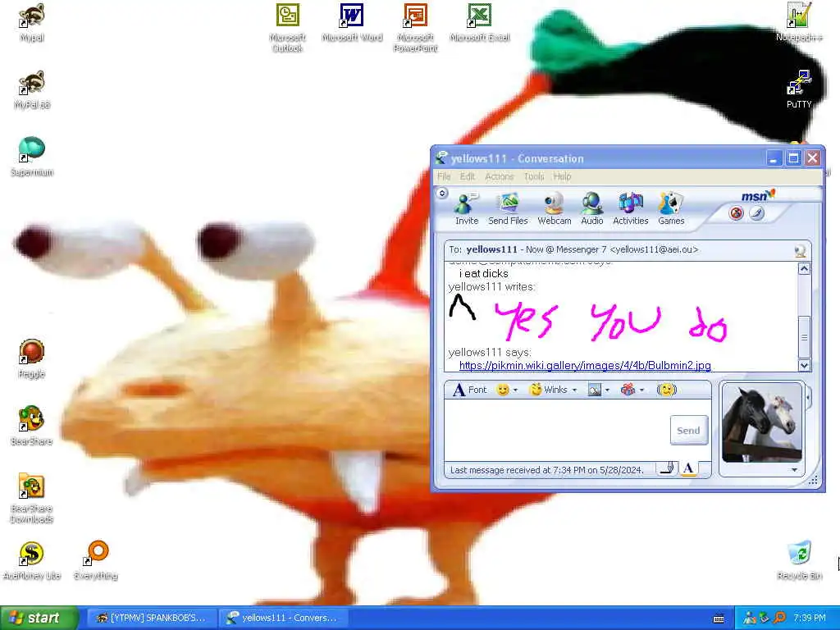Screen dimensions: 840x630
Task: Send a nudge with the nudge icon
Action: [666, 390]
